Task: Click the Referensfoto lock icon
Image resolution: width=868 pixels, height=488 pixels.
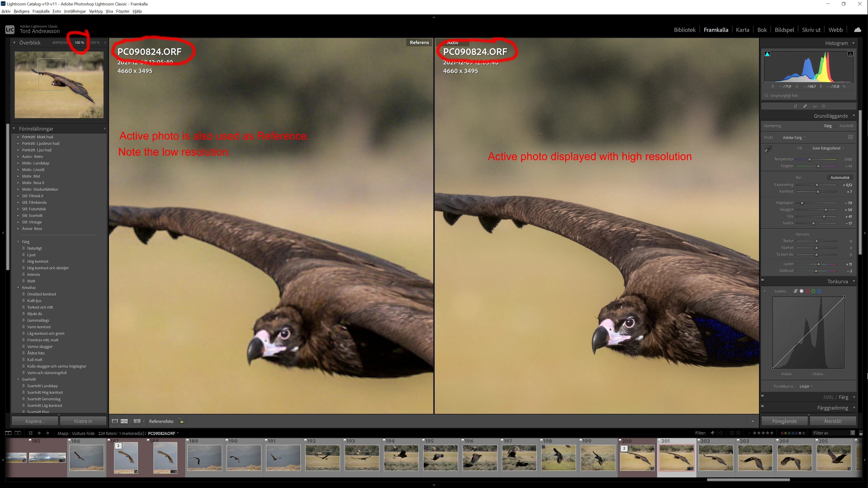Action: click(181, 421)
